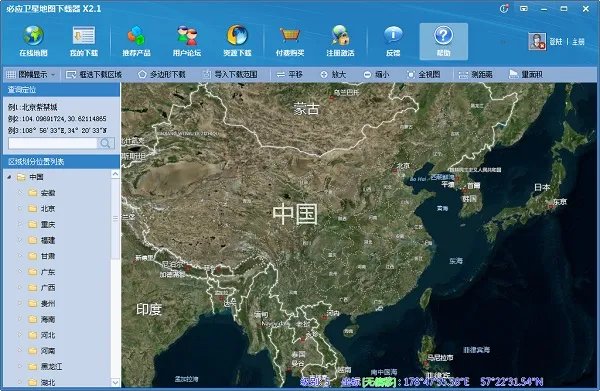Expand the 安徽 tree node

pos(20,193)
